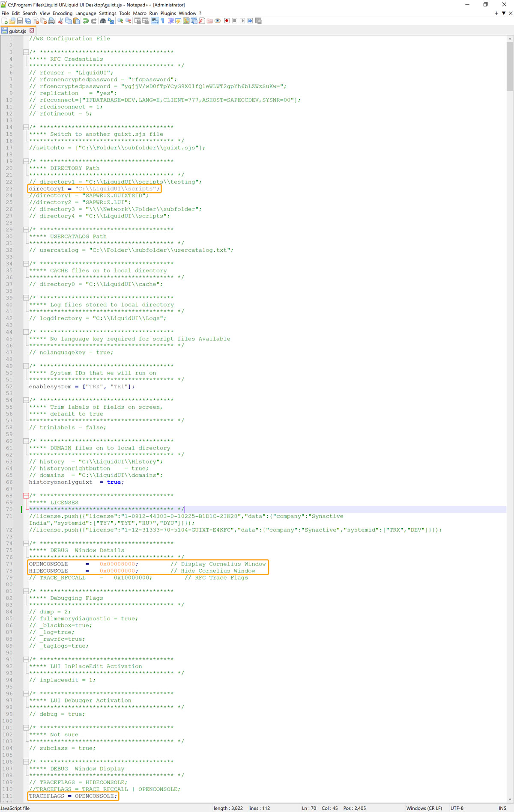The image size is (514, 812).
Task: Toggle file monitoring eye icon
Action: click(x=218, y=21)
